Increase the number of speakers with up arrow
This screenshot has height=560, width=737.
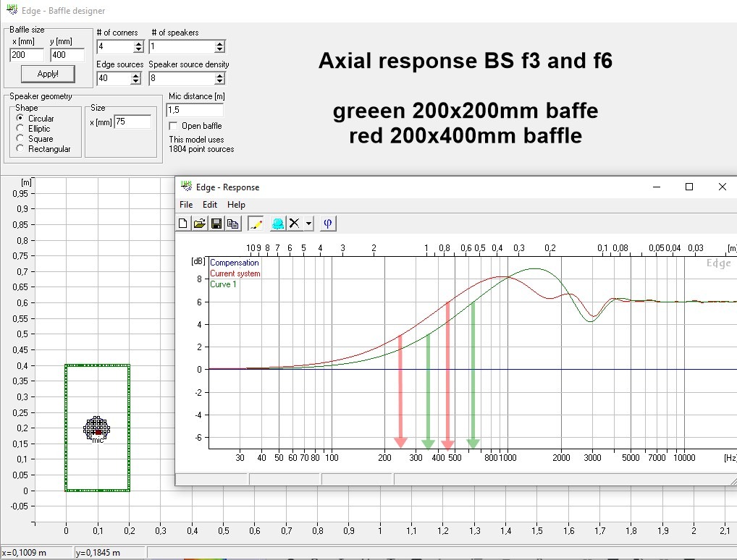pos(219,43)
